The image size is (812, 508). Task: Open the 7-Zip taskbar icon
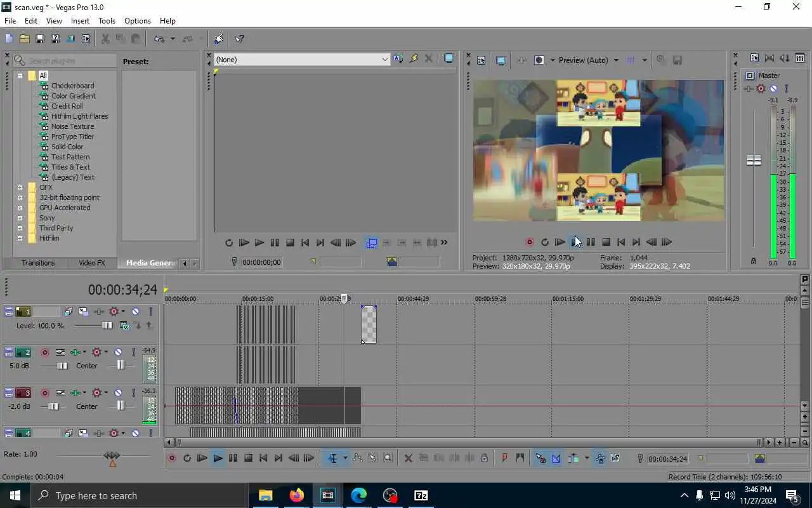[421, 495]
